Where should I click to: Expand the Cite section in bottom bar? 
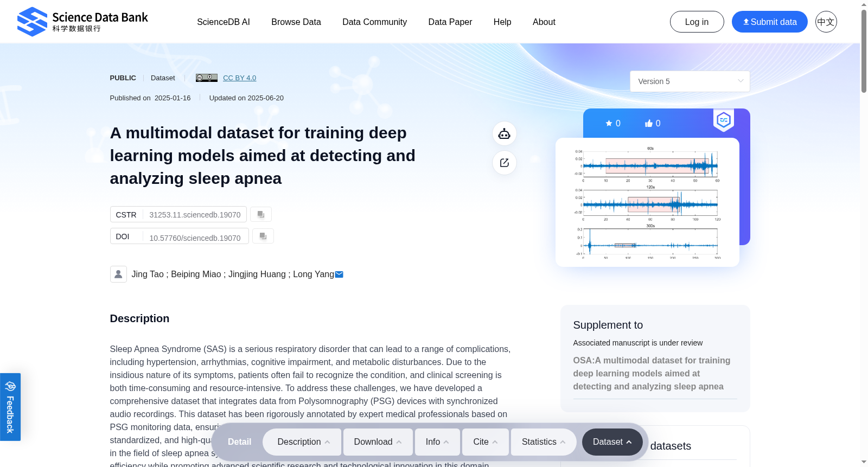click(486, 442)
